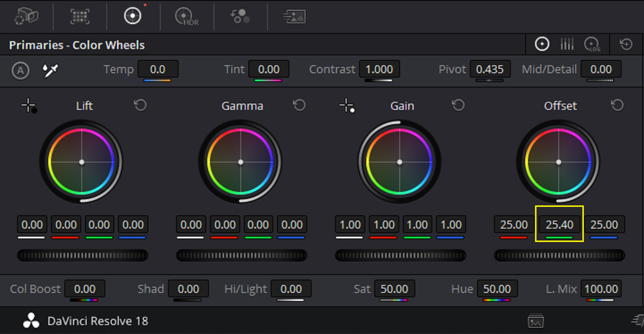Image resolution: width=644 pixels, height=334 pixels.
Task: Select the Offset red value field
Action: click(x=514, y=224)
